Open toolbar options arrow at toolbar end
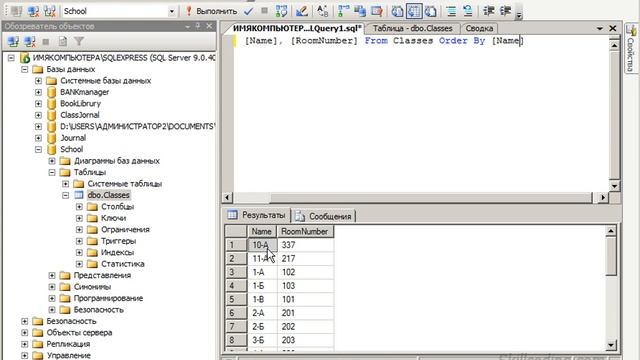 (519, 15)
